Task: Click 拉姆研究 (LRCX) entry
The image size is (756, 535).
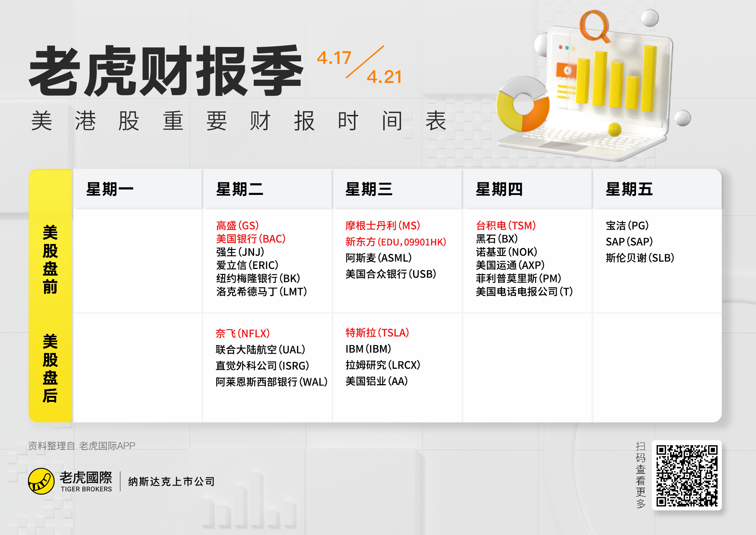Action: (x=383, y=365)
